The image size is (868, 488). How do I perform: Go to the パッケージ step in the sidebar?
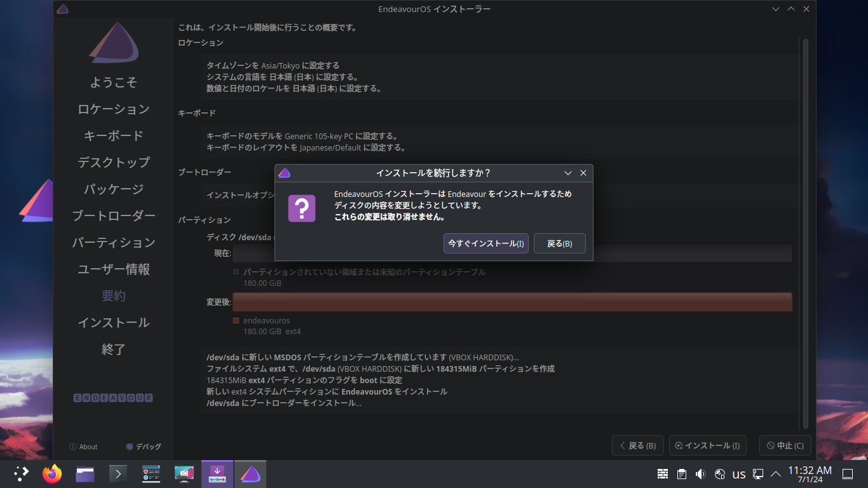pos(114,189)
